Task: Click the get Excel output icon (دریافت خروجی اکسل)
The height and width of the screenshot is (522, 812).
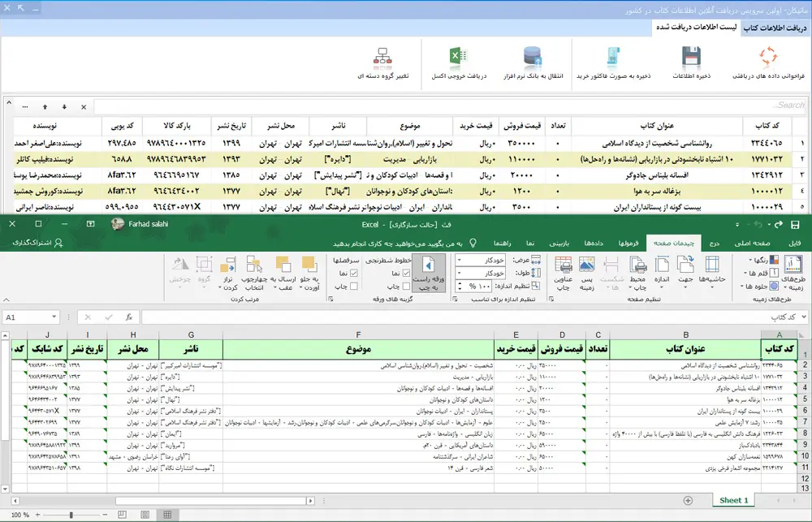Action: coord(459,56)
